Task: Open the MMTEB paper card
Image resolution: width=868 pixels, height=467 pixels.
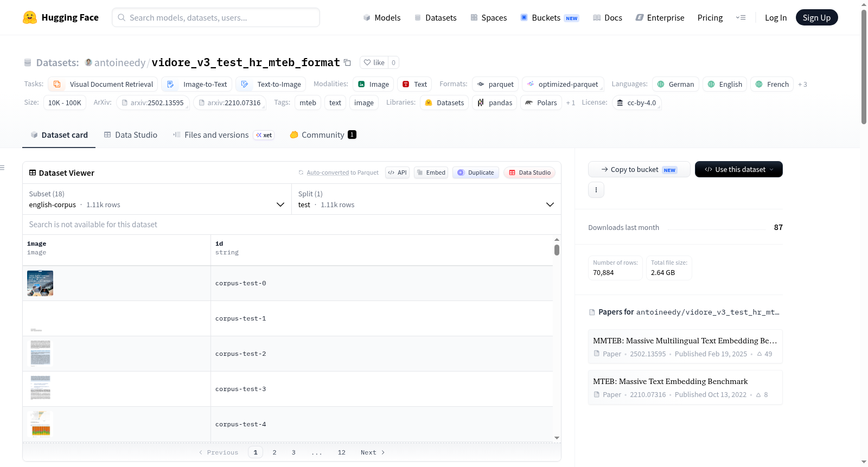Action: 685,347
